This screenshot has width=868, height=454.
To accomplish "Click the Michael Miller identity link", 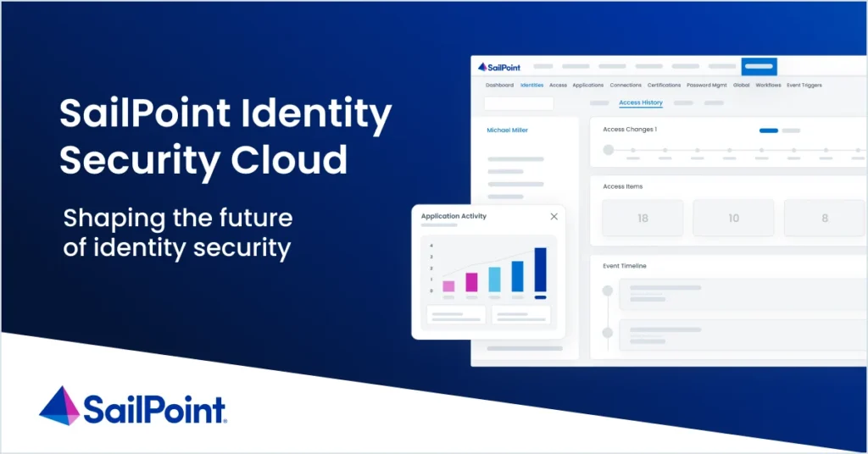I will pyautogui.click(x=507, y=130).
